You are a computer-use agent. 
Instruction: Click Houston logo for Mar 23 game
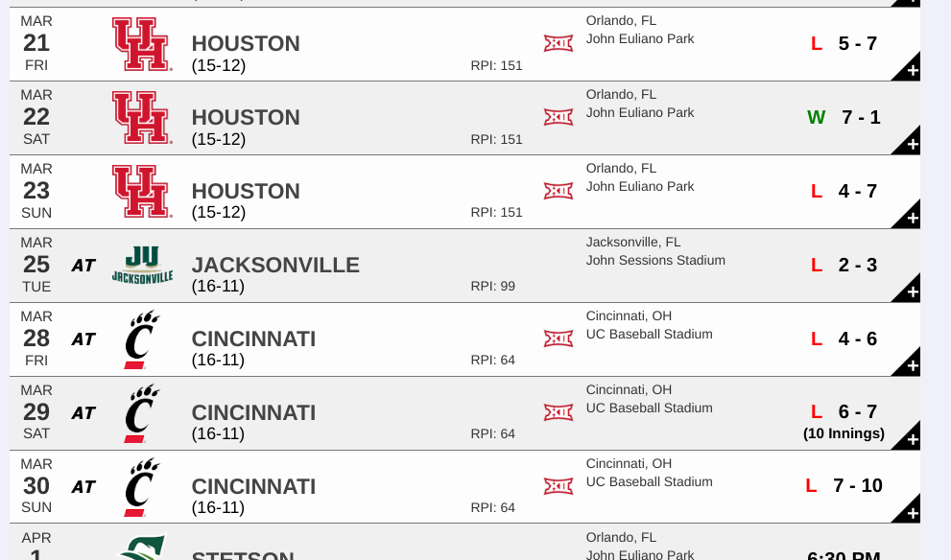(142, 192)
